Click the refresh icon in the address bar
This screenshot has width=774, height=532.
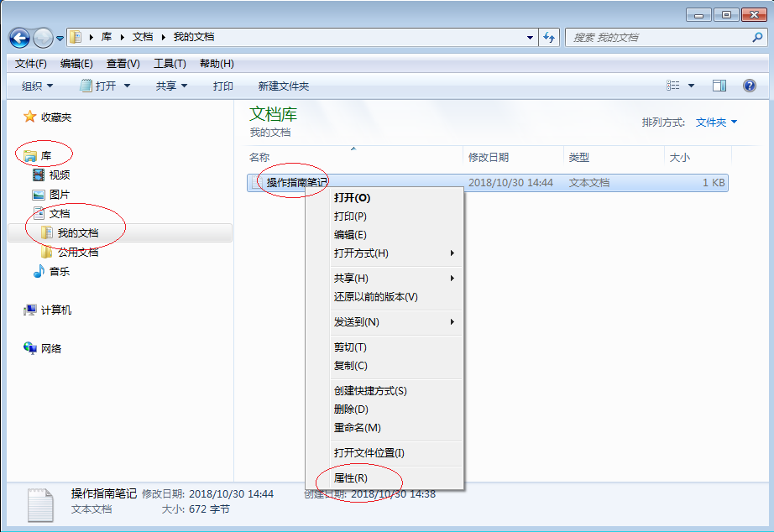[548, 37]
